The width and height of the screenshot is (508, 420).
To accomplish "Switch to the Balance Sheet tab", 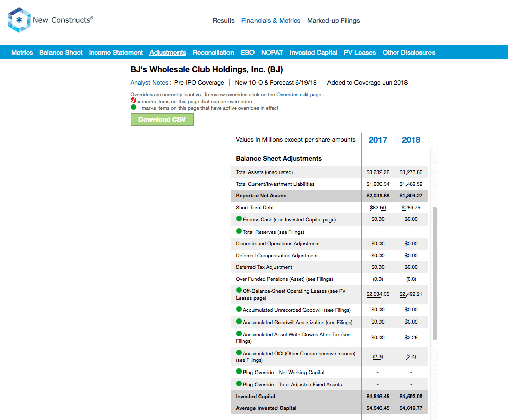I will coord(61,52).
